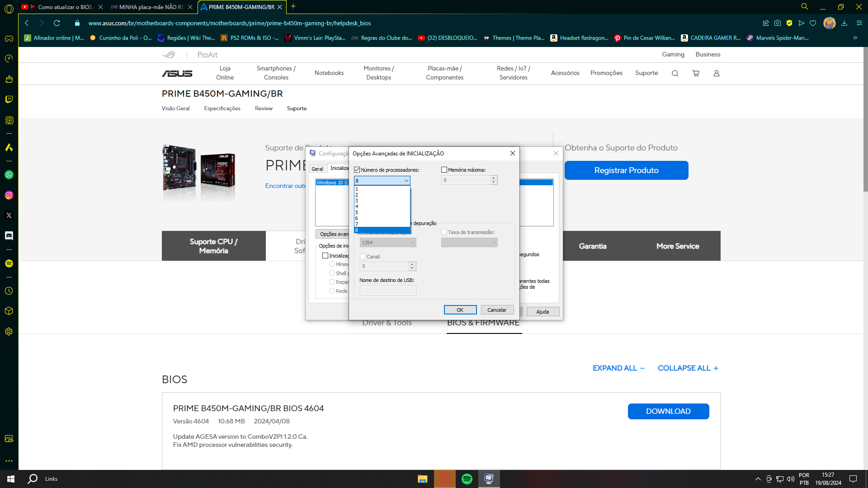The image size is (868, 488).
Task: Open the X (Twitter) sidebar icon
Action: click(9, 216)
